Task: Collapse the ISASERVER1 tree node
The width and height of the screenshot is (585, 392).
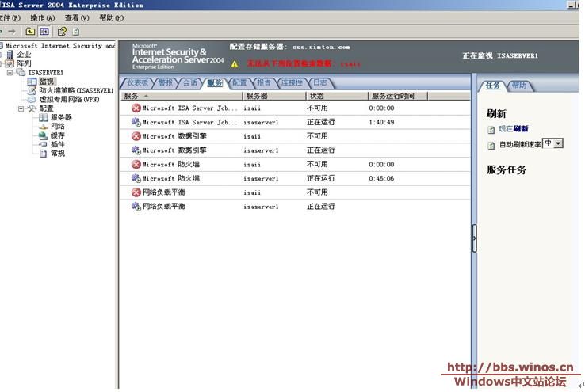Action: coord(11,72)
